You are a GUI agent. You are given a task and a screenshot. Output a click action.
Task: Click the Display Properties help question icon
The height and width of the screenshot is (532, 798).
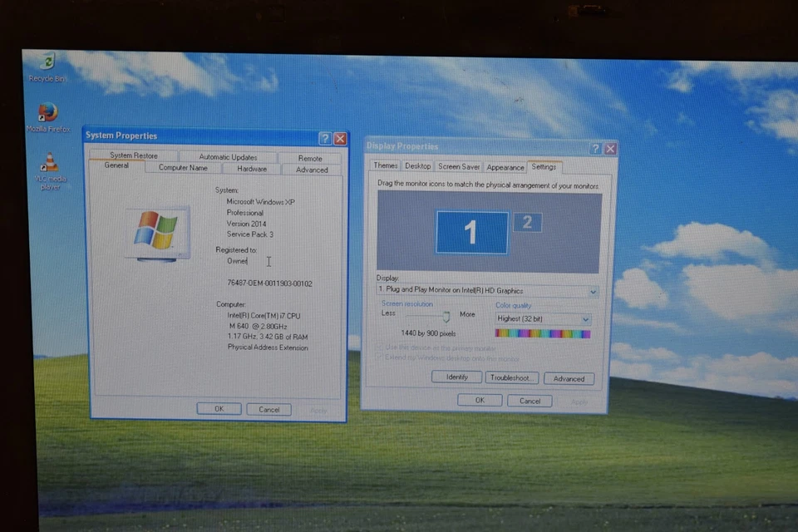pos(595,149)
